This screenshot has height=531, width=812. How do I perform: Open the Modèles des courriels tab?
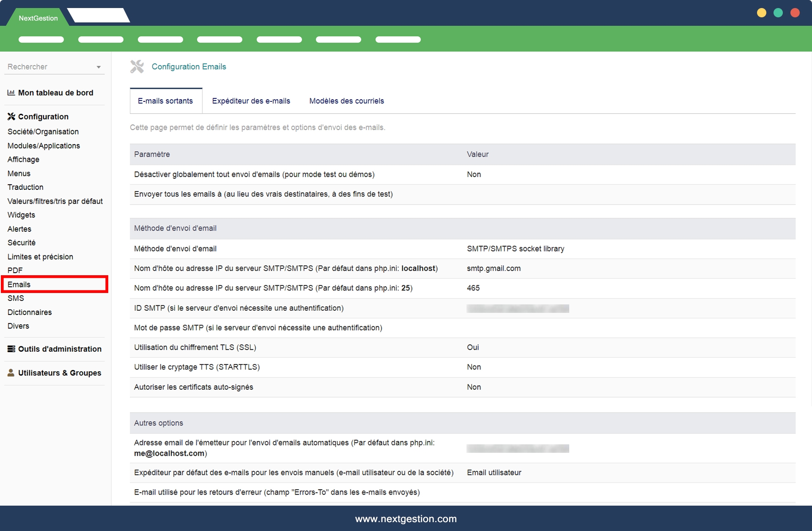click(x=346, y=101)
